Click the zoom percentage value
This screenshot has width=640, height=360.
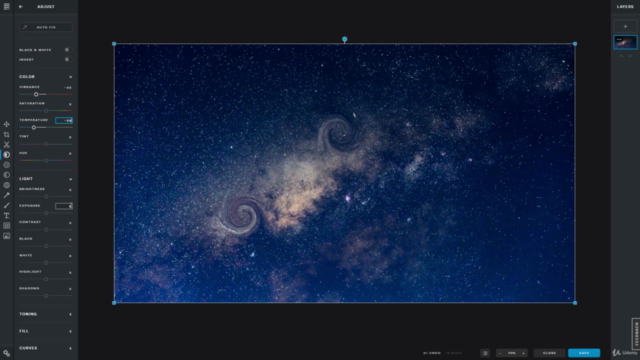tap(512, 353)
